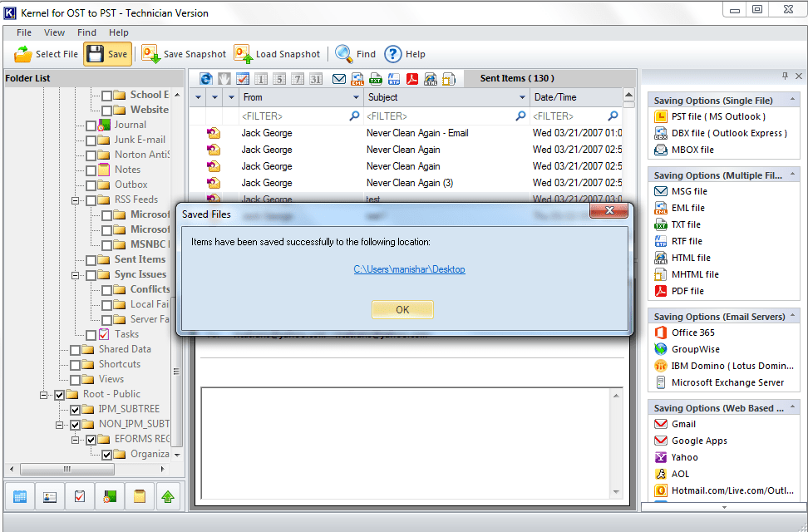Collapse the Saving Options (Single File) section

click(792, 100)
